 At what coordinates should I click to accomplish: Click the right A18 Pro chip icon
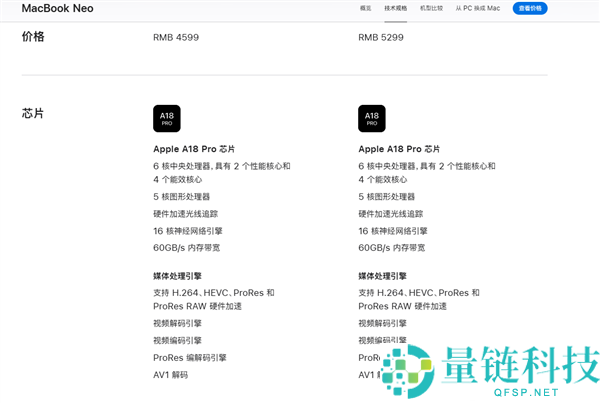372,119
